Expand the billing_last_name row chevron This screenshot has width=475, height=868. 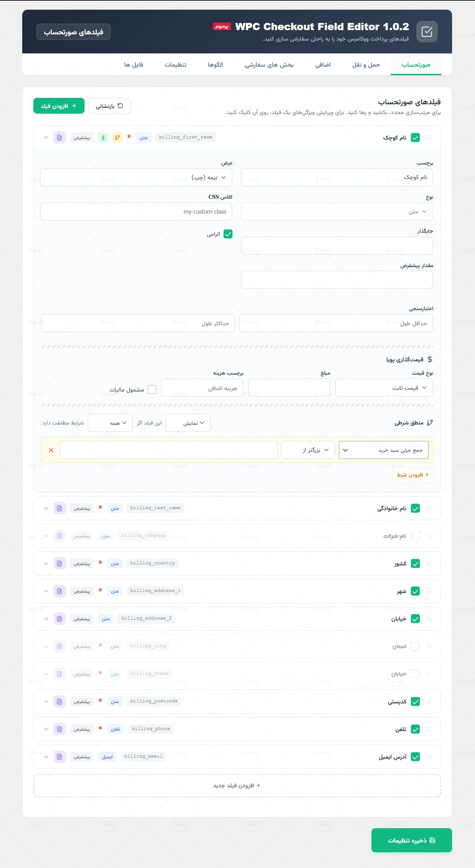click(x=46, y=508)
